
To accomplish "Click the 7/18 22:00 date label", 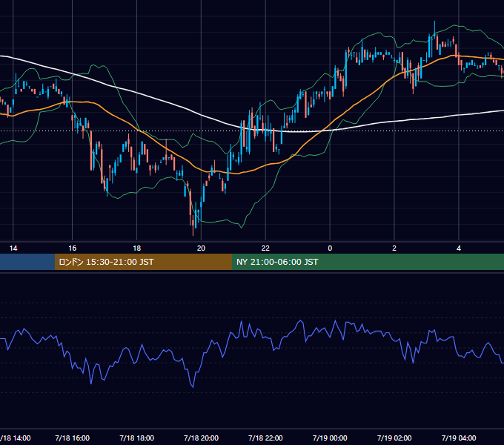I will click(265, 438).
